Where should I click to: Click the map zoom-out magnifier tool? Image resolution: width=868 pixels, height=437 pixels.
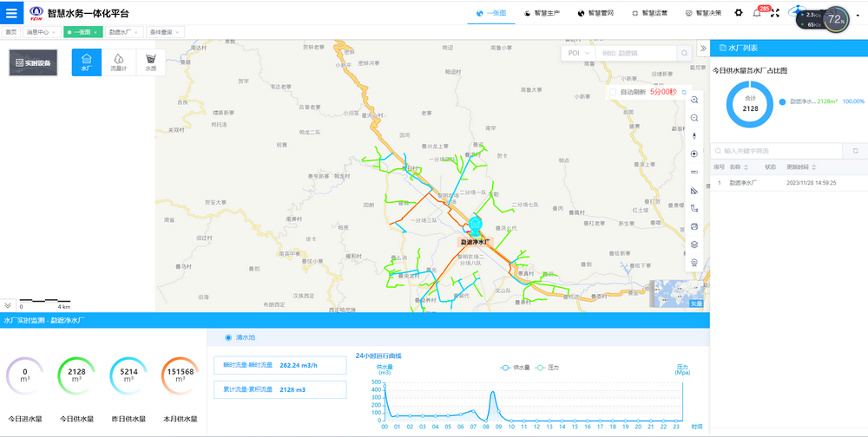click(694, 118)
